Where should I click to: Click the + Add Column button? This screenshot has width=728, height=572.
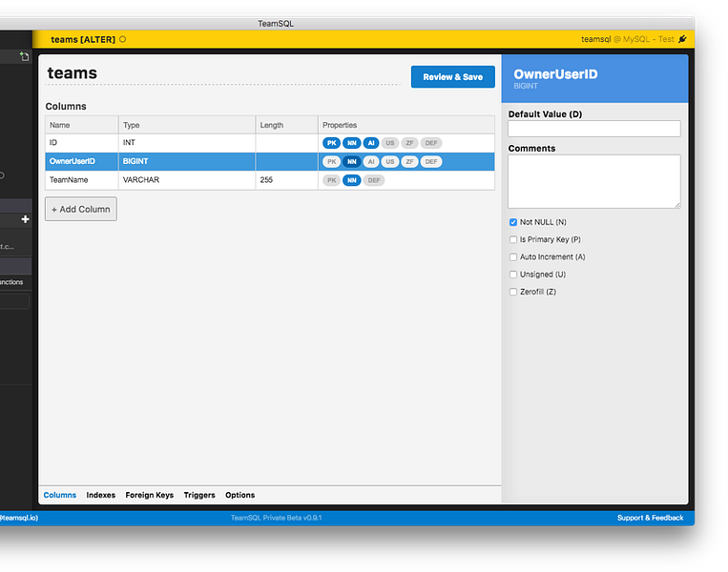[x=81, y=209]
